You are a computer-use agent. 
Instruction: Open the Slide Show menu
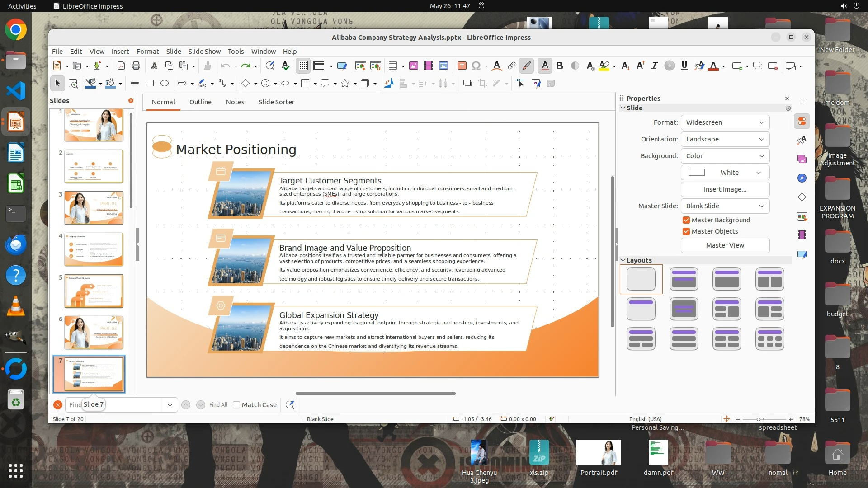point(204,52)
